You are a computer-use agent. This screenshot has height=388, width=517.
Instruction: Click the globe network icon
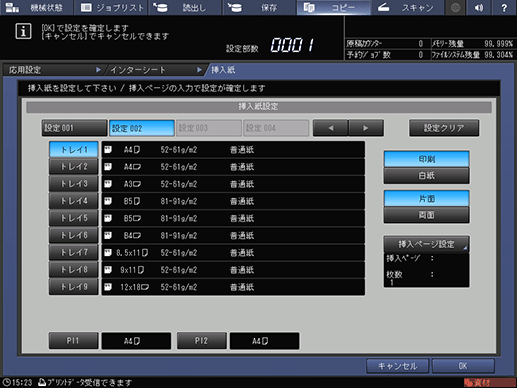456,7
